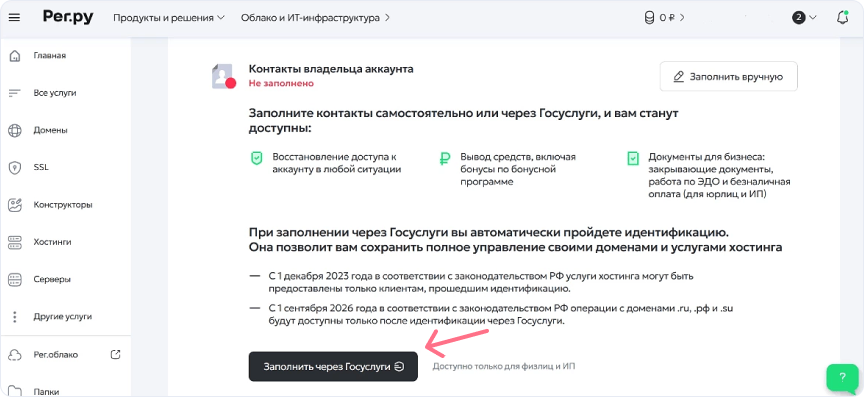Screen dimensions: 864x397
Task: Expand Продукты и решения dropdown
Action: (x=169, y=18)
